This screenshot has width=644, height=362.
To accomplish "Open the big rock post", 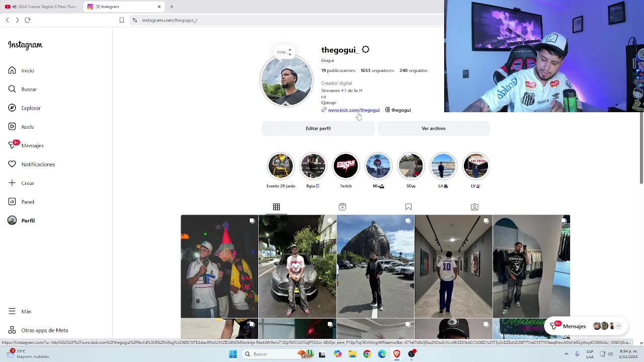I will (375, 266).
